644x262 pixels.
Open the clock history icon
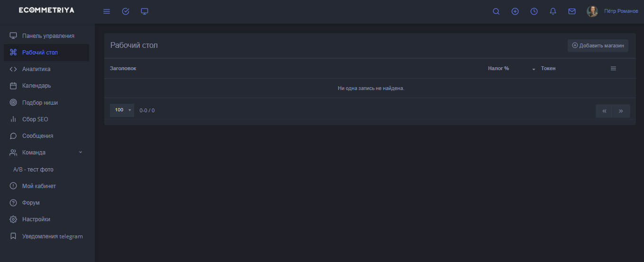pyautogui.click(x=534, y=11)
